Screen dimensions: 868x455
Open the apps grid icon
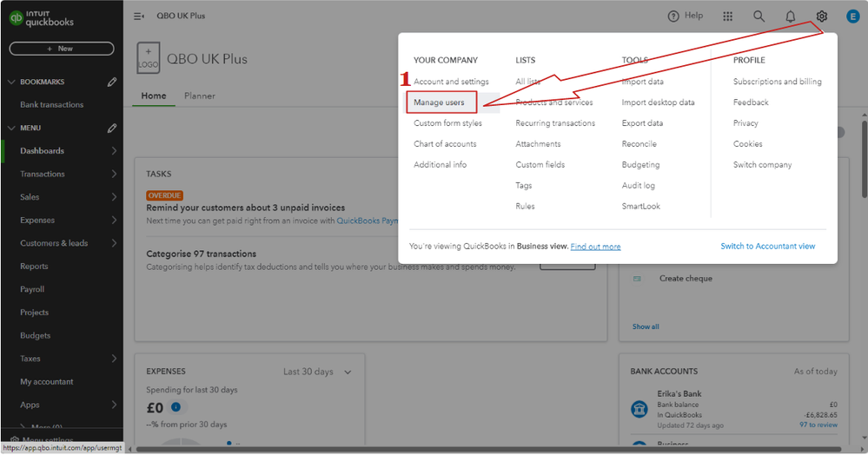728,16
